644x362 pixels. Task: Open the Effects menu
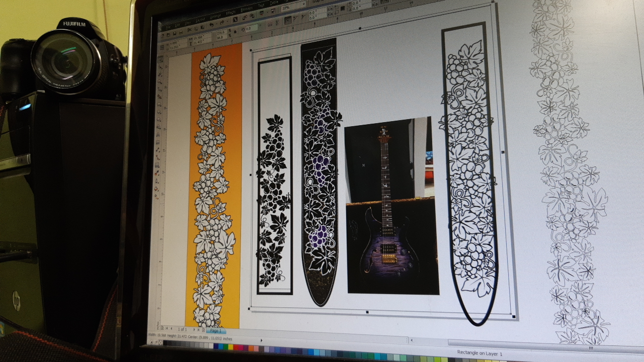(230, 14)
